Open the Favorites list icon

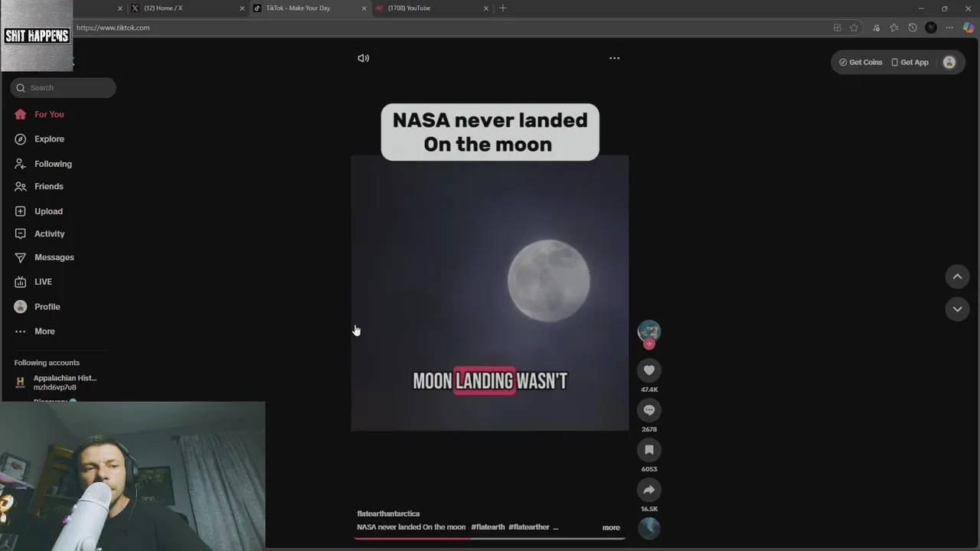pyautogui.click(x=894, y=28)
